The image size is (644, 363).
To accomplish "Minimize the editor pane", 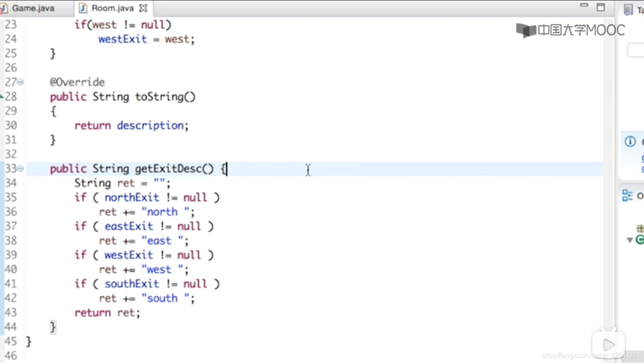I will (x=584, y=6).
